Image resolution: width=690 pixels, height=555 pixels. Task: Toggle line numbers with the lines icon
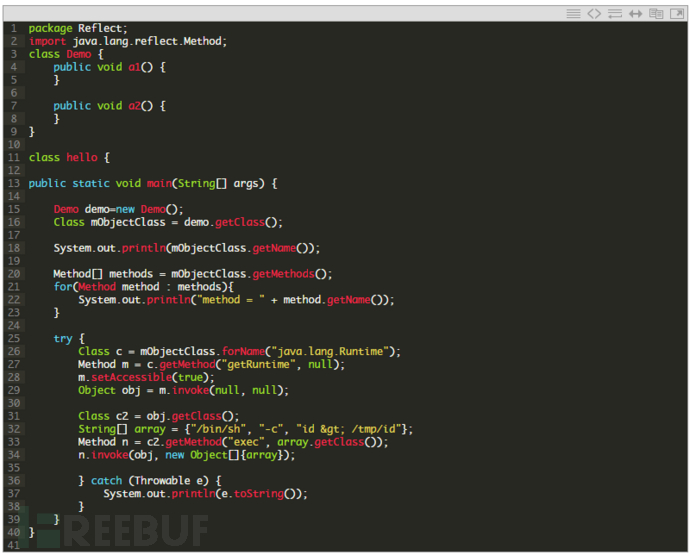point(573,14)
